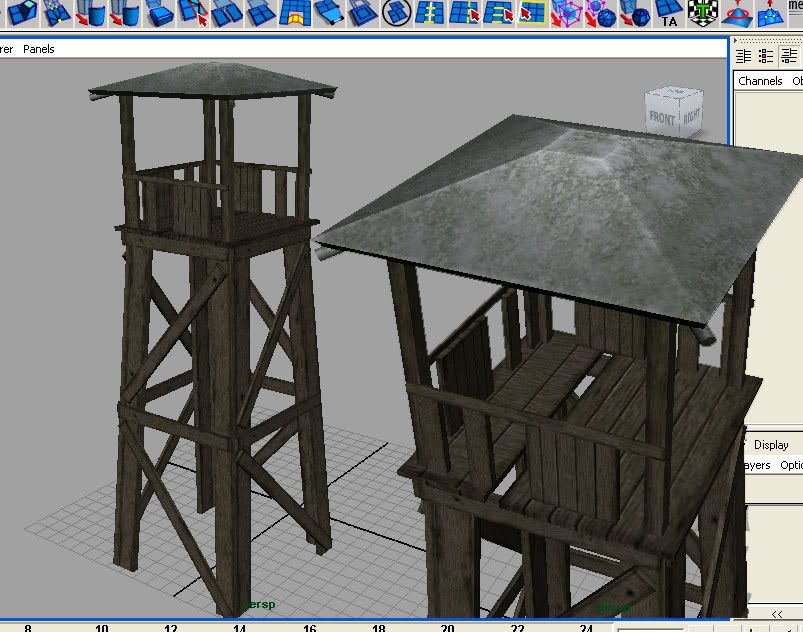Select the Split Polygon tool icon
Image resolution: width=803 pixels, height=632 pixels.
[193, 13]
